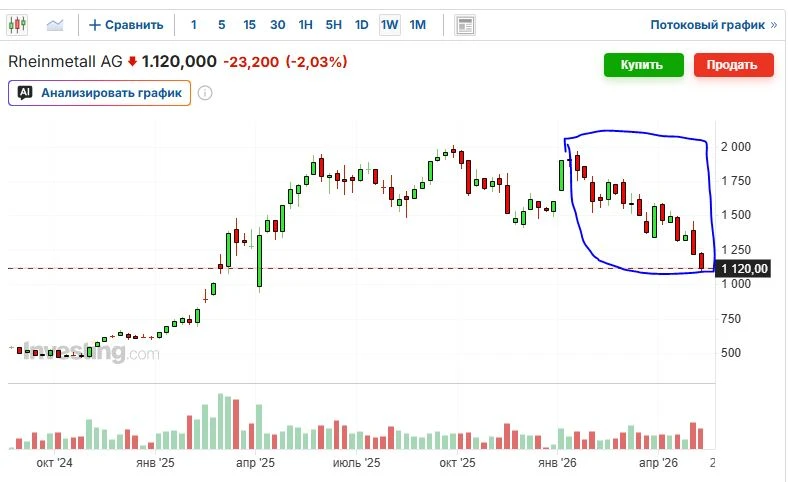
Task: Select the 5H timeframe
Action: pos(334,25)
